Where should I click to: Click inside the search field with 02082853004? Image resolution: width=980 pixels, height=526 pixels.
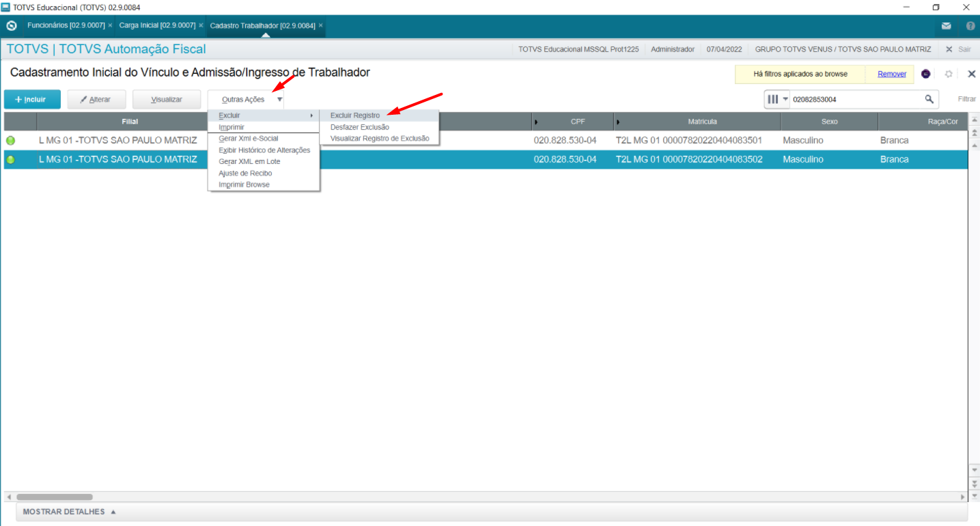[x=856, y=99]
